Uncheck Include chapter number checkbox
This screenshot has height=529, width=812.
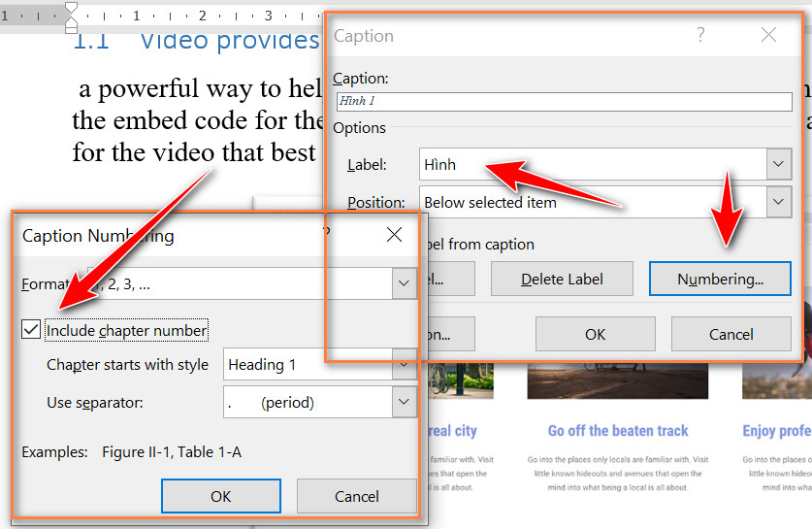(x=31, y=329)
